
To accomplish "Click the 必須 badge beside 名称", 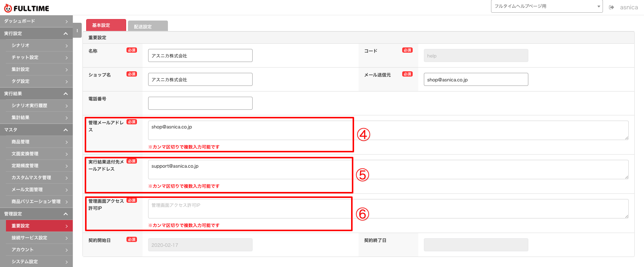I will point(132,50).
